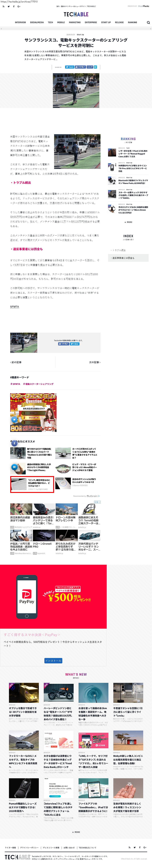The image size is (152, 868).
Task: Open the TECH menu item
Action: coord(50,23)
